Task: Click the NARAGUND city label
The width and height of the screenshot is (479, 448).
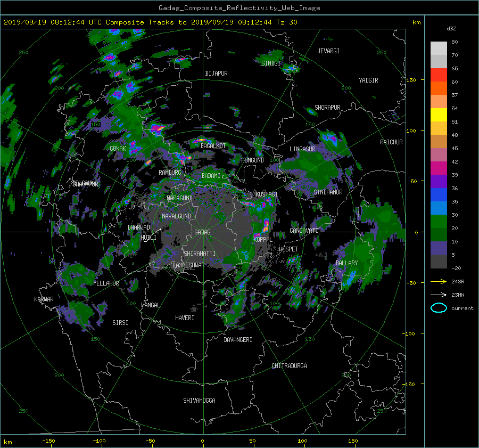Action: [180, 198]
